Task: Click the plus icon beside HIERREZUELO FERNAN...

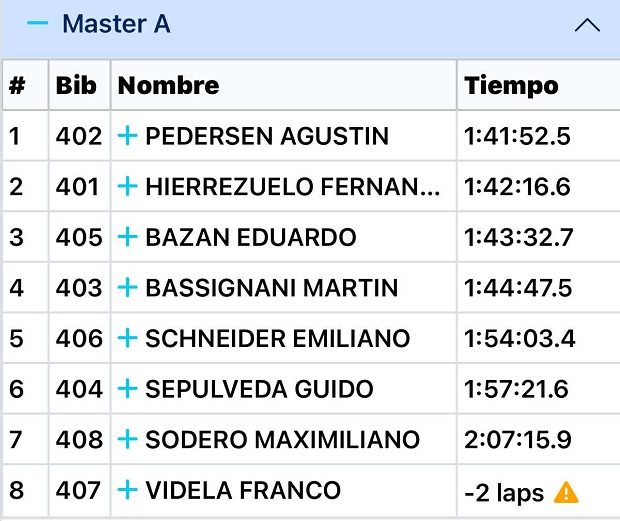Action: pyautogui.click(x=127, y=186)
